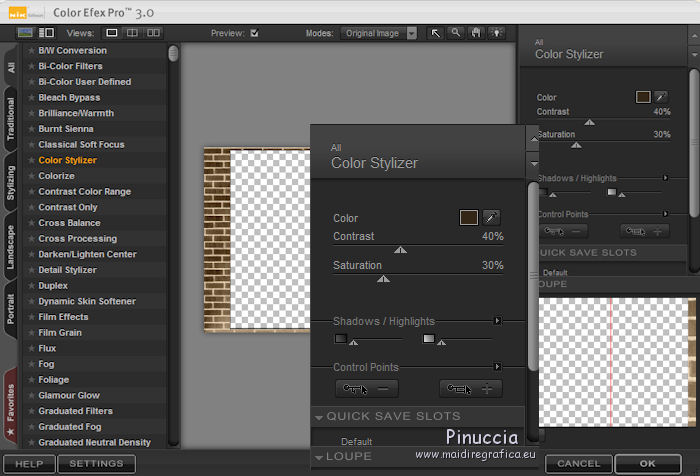
Task: Select the Film Grain filter
Action: pyautogui.click(x=60, y=332)
